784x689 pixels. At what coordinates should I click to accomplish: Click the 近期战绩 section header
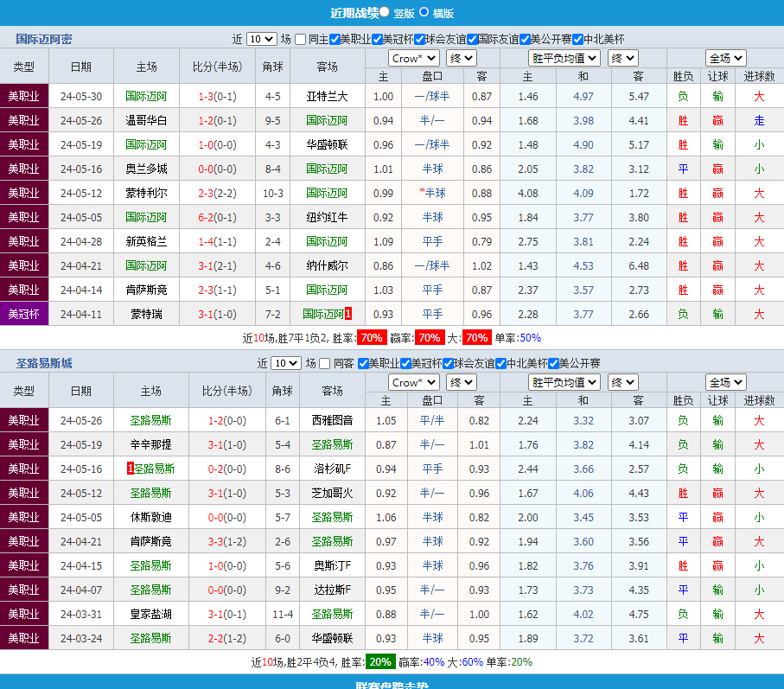354,13
